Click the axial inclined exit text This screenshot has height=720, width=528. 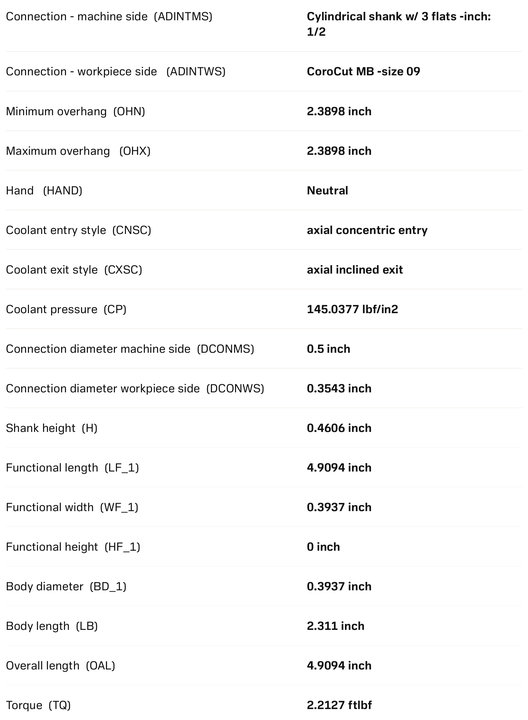[x=354, y=270]
